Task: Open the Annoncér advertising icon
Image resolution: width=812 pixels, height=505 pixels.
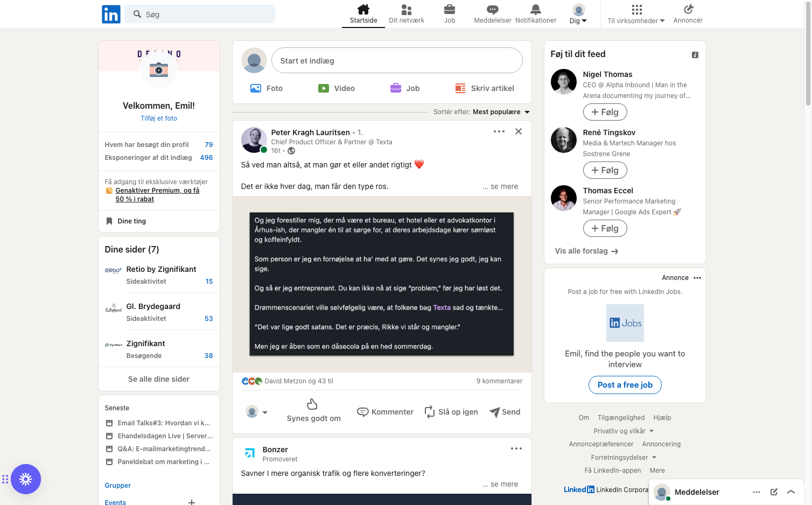Action: [x=688, y=14]
